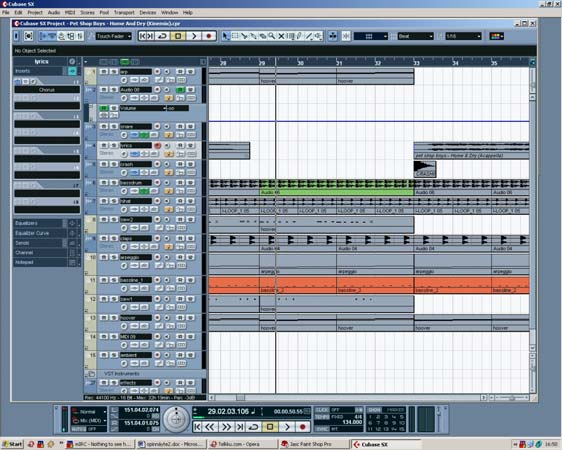
Task: Open the Devices menu
Action: (x=148, y=13)
